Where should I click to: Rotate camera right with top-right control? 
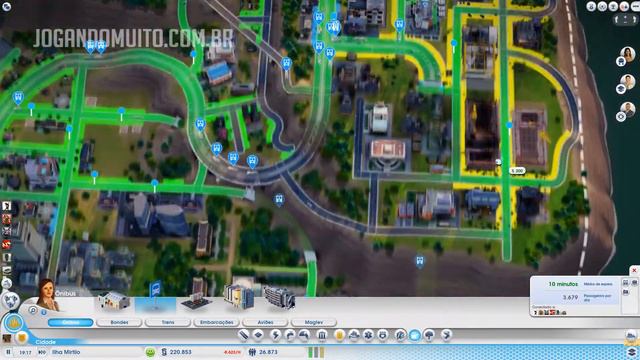coord(634,20)
